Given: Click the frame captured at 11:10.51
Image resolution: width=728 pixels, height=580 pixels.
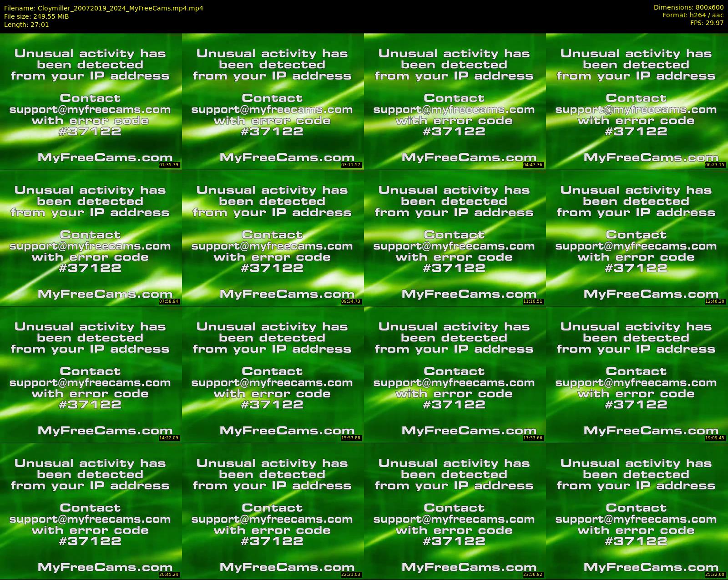Looking at the screenshot, I should 455,238.
